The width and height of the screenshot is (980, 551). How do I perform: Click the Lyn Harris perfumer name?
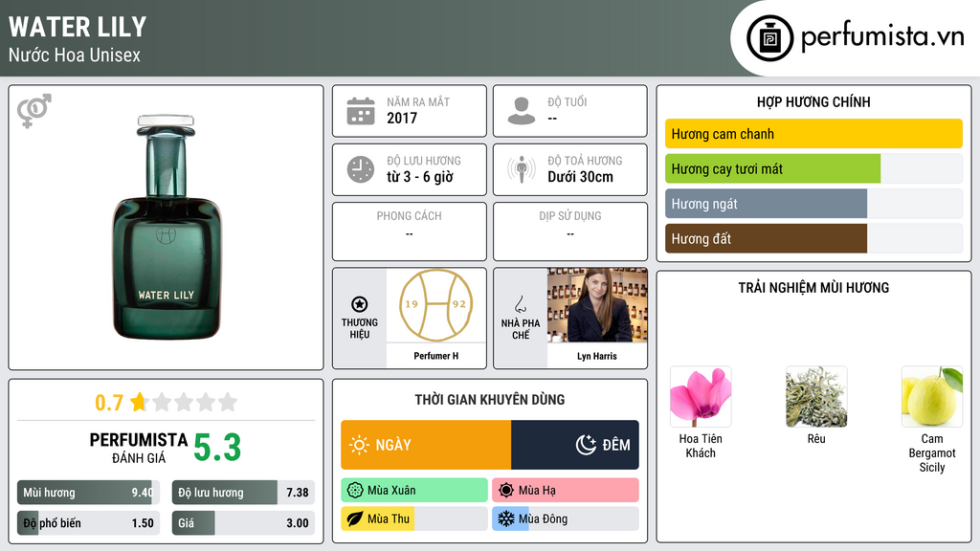[597, 356]
